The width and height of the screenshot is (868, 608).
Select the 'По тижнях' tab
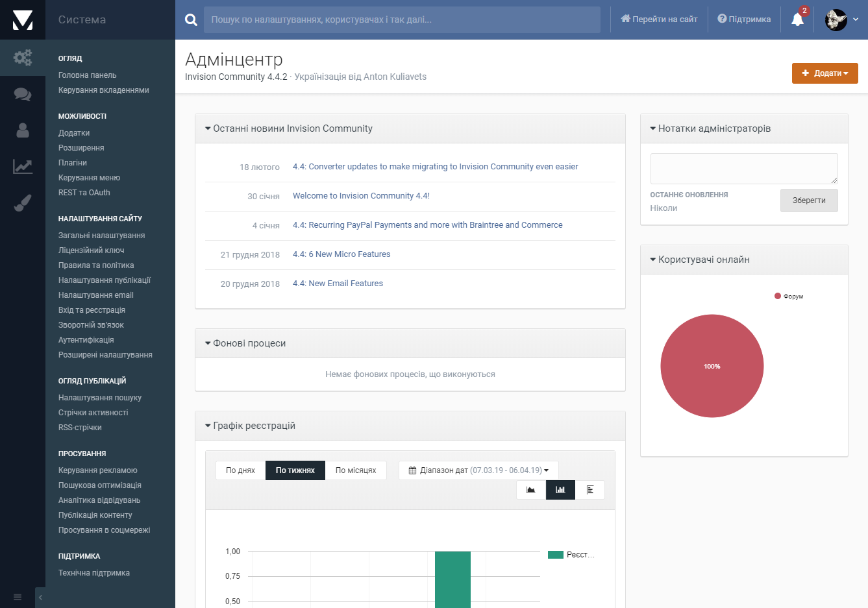(295, 470)
